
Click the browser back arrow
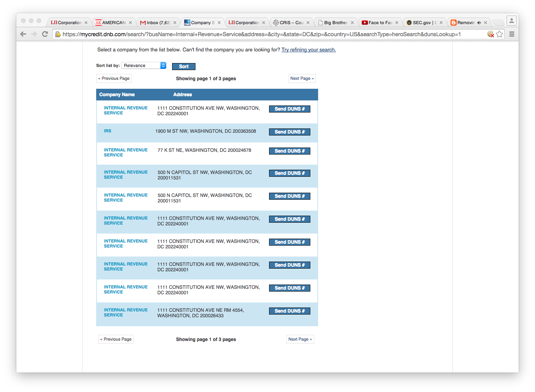[23, 34]
